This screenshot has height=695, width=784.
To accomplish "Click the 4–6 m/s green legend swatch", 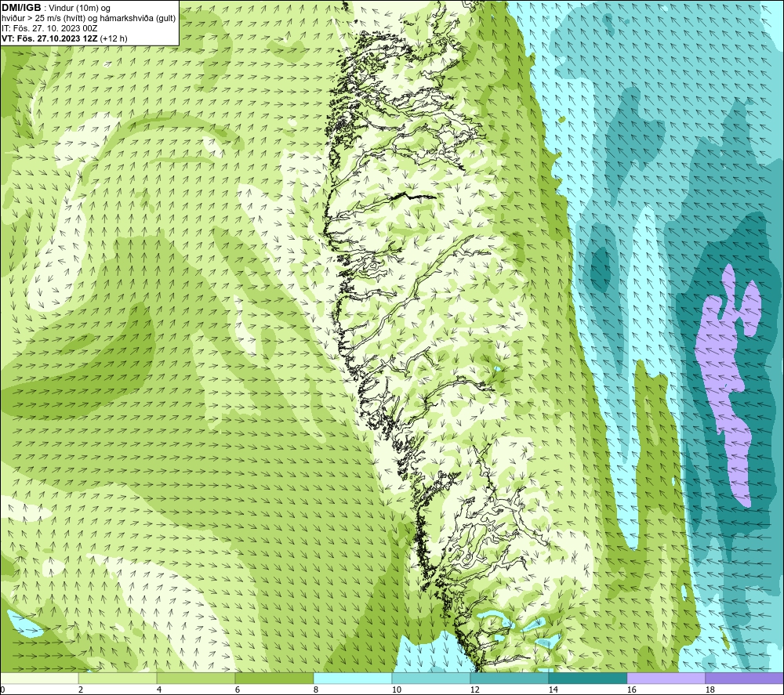I will tap(196, 678).
